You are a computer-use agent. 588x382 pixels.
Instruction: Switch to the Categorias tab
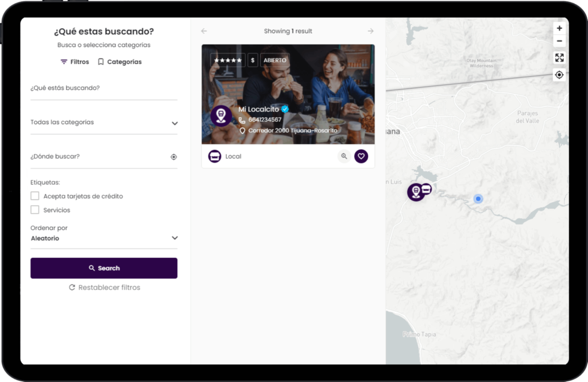pyautogui.click(x=119, y=62)
